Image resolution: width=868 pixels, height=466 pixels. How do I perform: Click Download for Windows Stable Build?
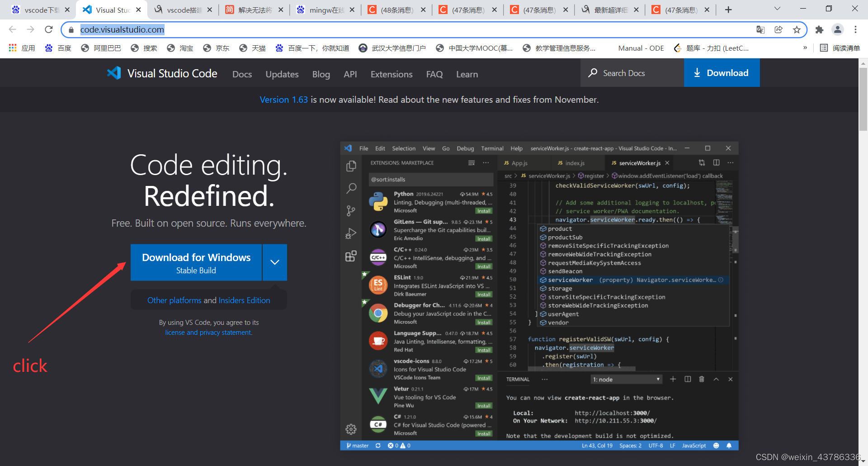pos(196,263)
